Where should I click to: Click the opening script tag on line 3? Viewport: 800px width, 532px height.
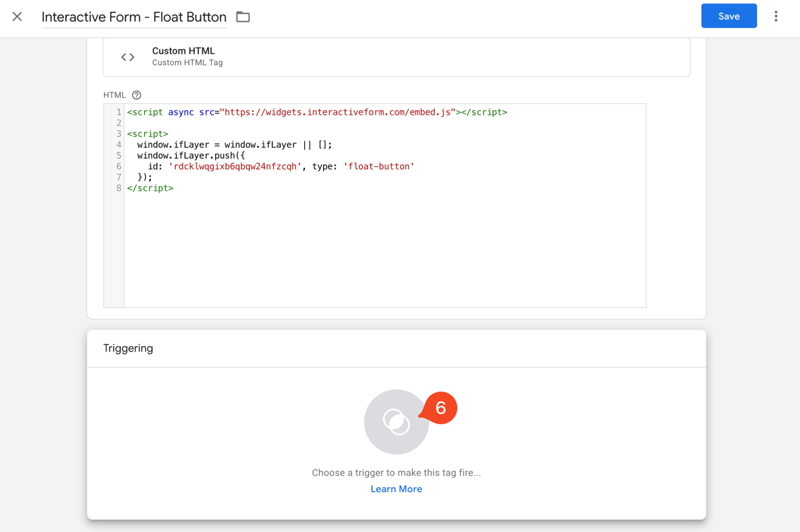pos(147,134)
